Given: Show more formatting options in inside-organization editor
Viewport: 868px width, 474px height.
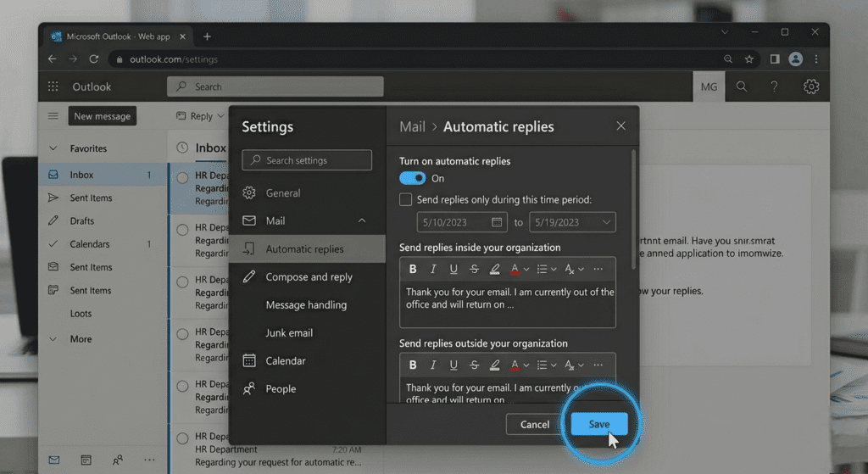Looking at the screenshot, I should point(598,269).
